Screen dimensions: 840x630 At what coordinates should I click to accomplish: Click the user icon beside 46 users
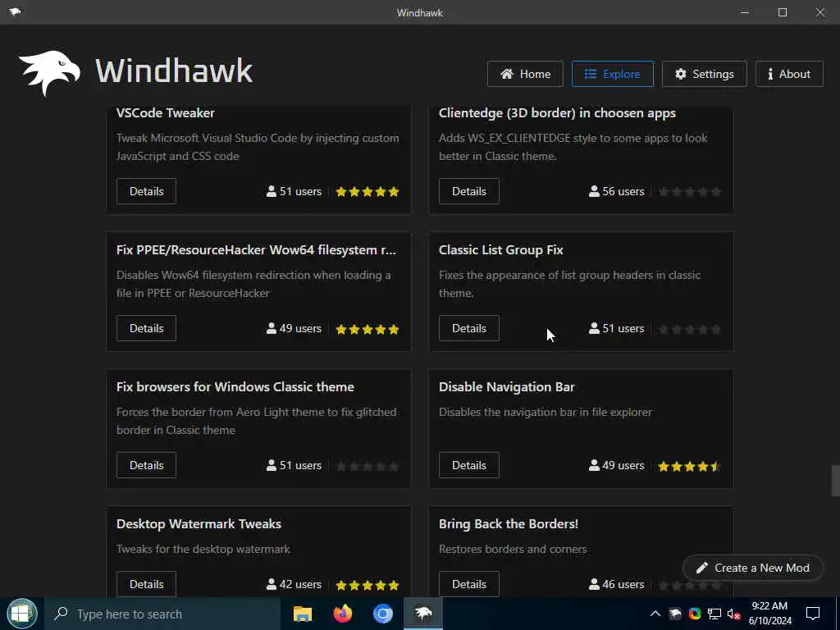click(594, 584)
